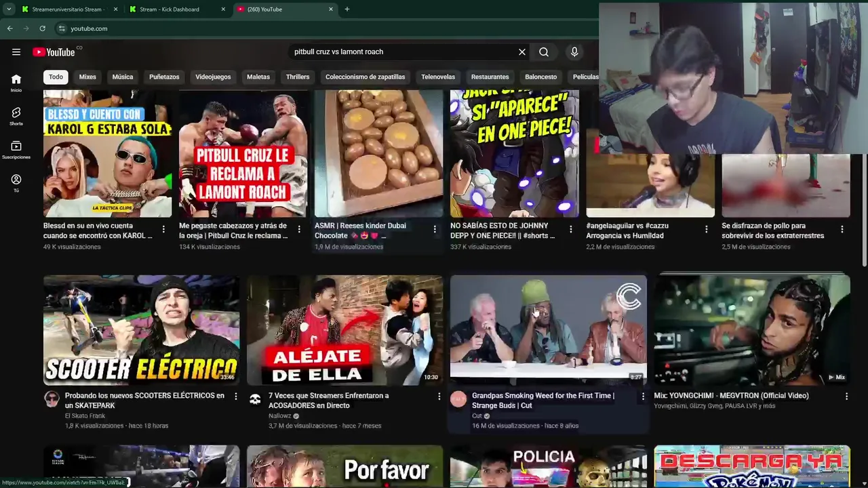The width and height of the screenshot is (868, 488).
Task: Open options menu for Pitbull Cruz short
Action: point(299,230)
